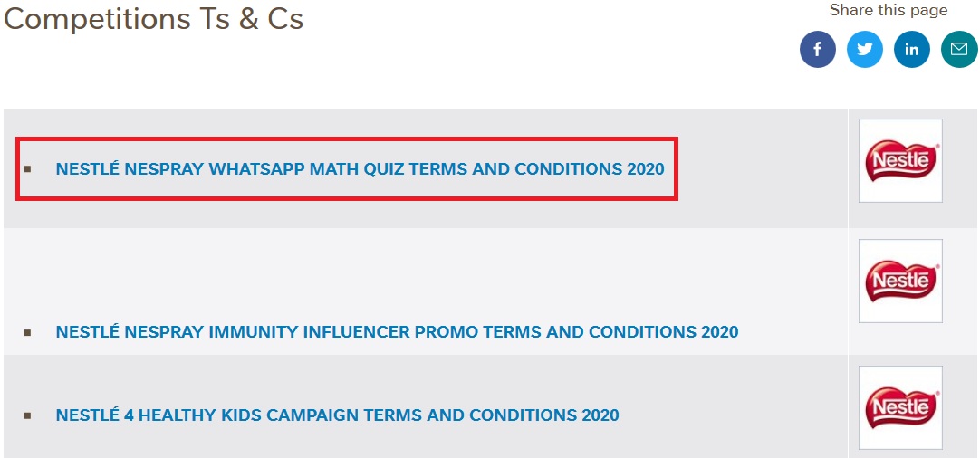Open Nespray WhatsApp Math Quiz terms link
The image size is (980, 458).
(360, 169)
